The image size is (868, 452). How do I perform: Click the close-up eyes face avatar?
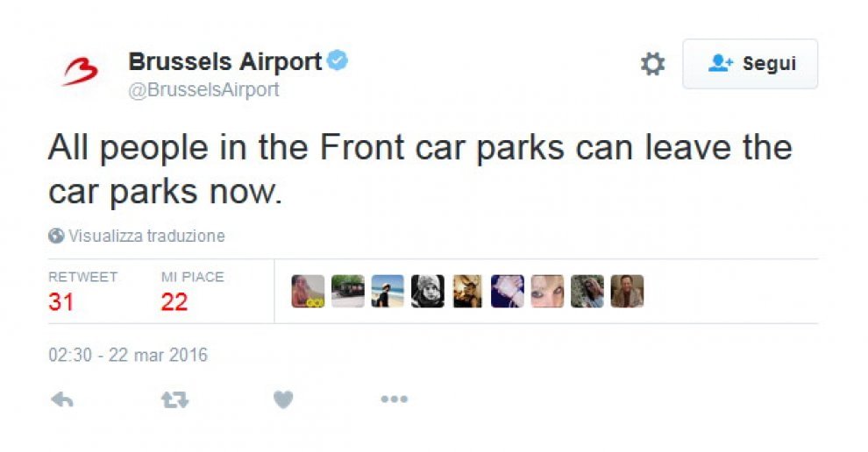(x=547, y=291)
